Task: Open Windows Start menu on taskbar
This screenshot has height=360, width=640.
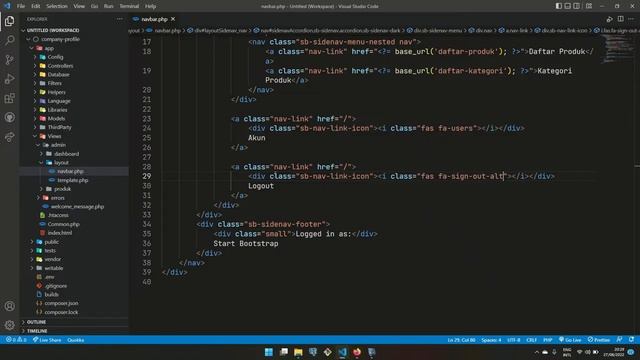Action: [269, 352]
